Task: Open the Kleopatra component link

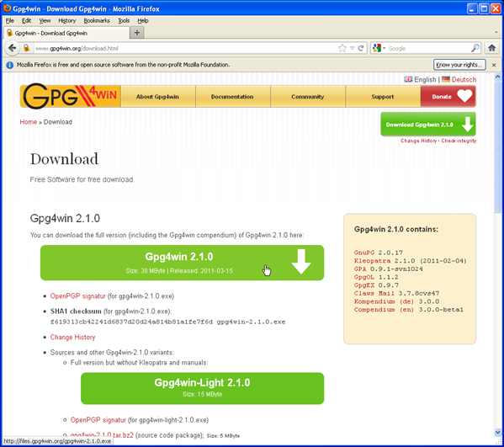Action: (x=372, y=261)
